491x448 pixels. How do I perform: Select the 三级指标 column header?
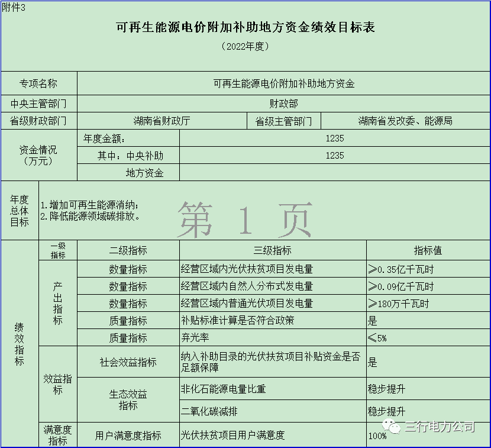(x=272, y=250)
